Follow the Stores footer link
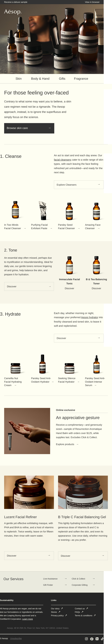This screenshot has height=644, width=112. pyautogui.click(x=54, y=612)
